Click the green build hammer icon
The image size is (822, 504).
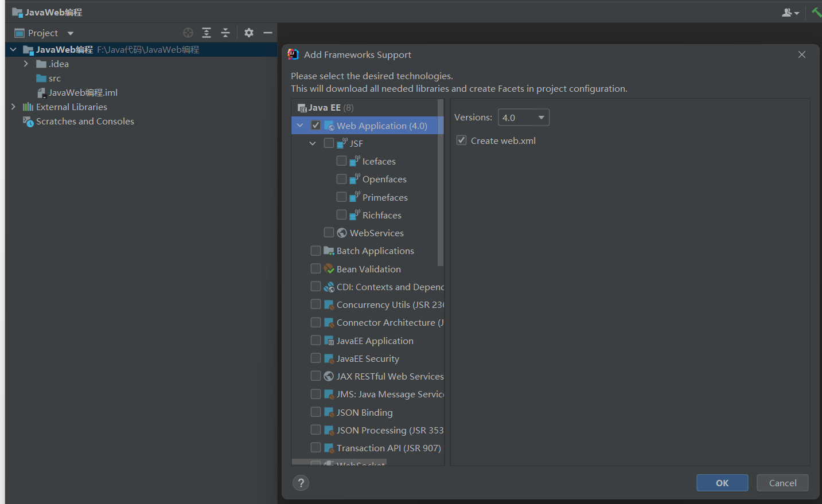817,13
